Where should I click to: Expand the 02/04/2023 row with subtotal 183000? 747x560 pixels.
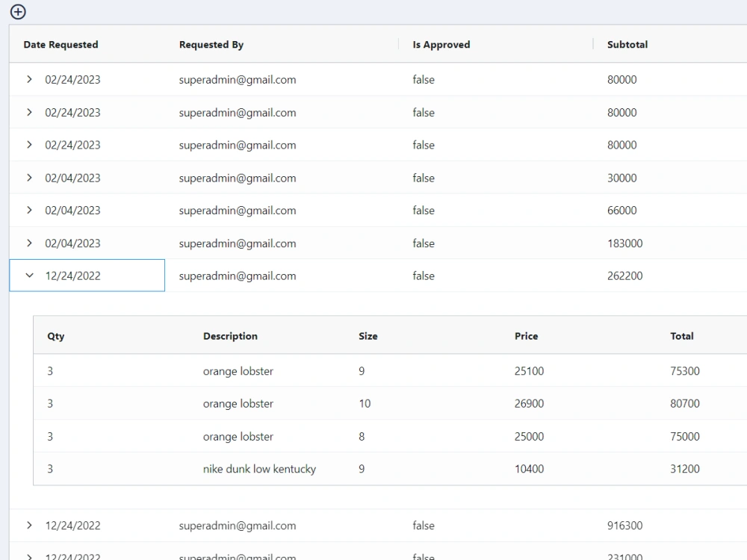[x=30, y=243]
